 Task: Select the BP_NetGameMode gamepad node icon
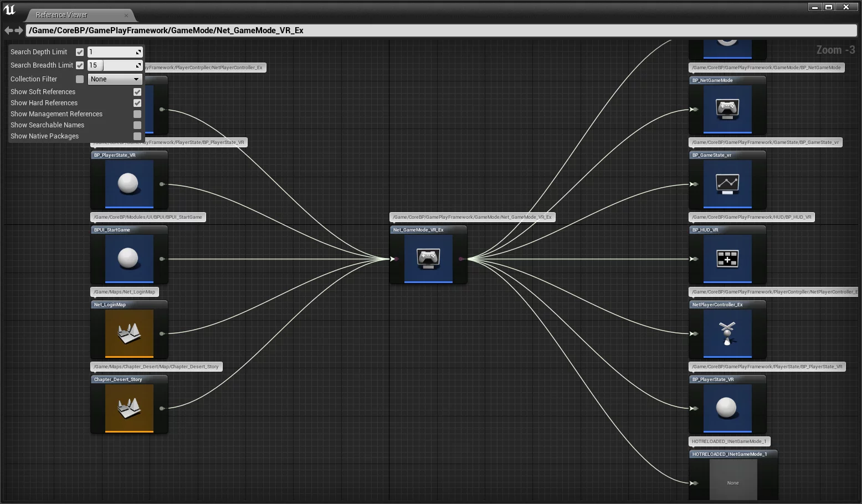click(x=727, y=109)
